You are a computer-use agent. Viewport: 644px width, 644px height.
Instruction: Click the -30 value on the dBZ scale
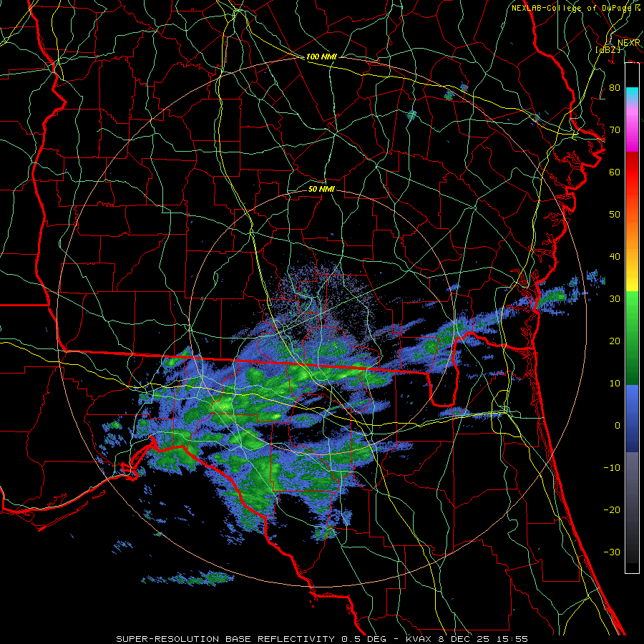tap(612, 552)
